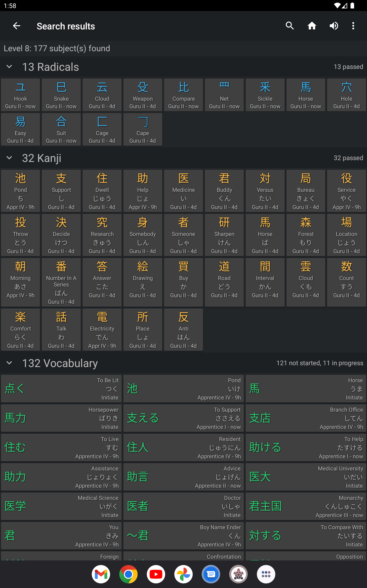Select the Monarchy vocabulary entry
Screen dimensions: 367x588
pyautogui.click(x=306, y=506)
